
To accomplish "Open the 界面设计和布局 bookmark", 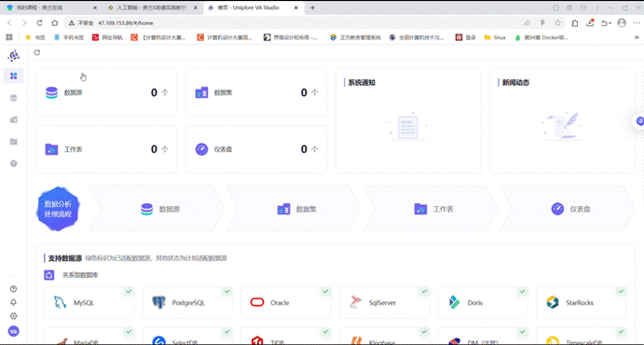I will (x=291, y=37).
